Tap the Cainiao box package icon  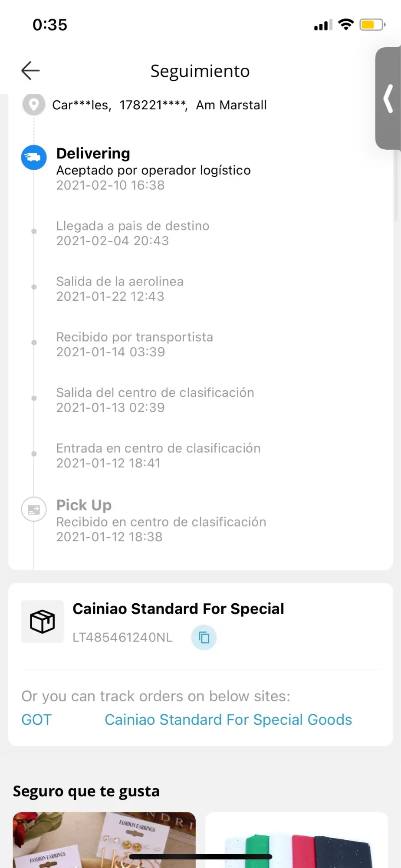(43, 621)
